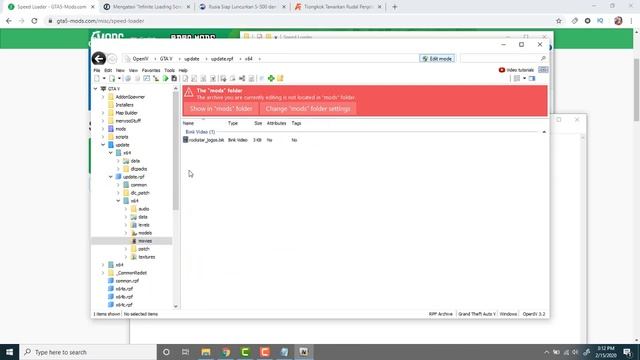
Task: Sort by the Type column header
Action: (233, 123)
